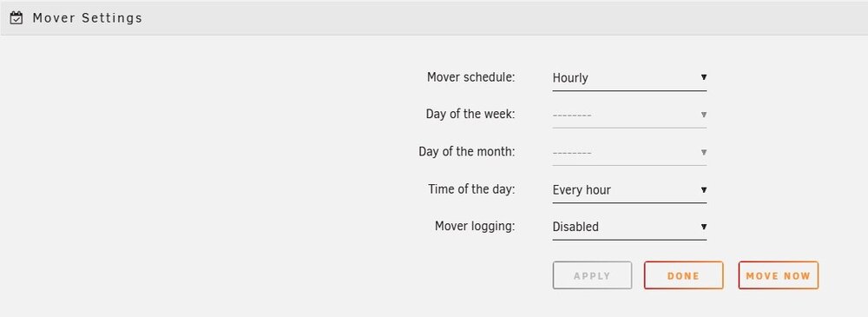The height and width of the screenshot is (317, 868).
Task: Click the "Day of the week:" label
Action: (470, 114)
